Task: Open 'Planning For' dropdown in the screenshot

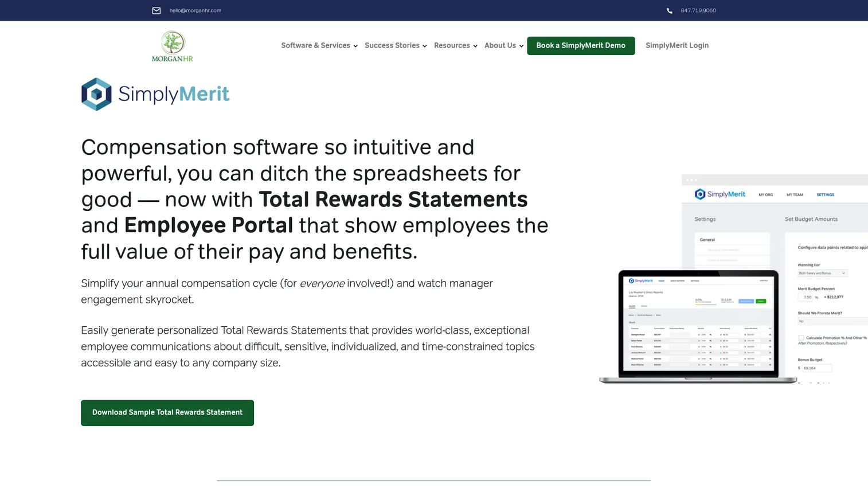Action: [822, 273]
